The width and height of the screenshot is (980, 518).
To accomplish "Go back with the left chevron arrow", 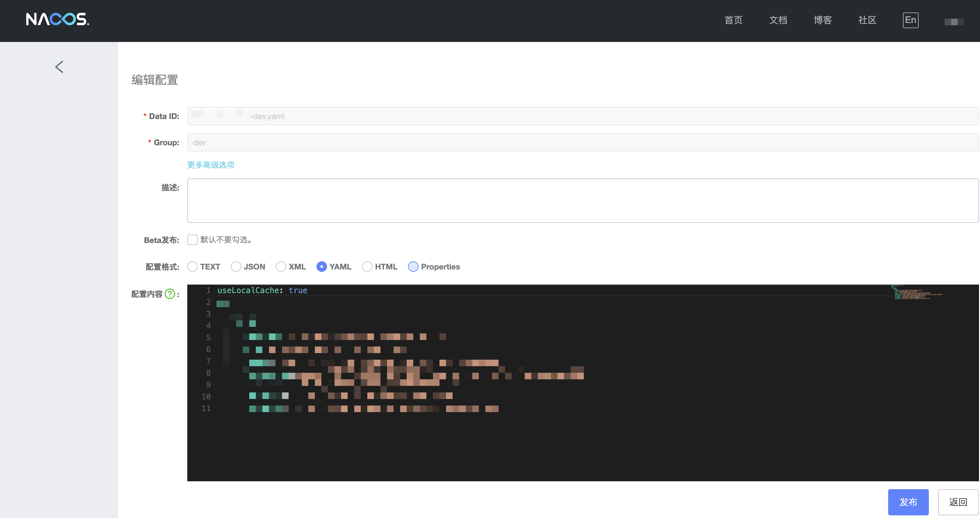I will [59, 67].
